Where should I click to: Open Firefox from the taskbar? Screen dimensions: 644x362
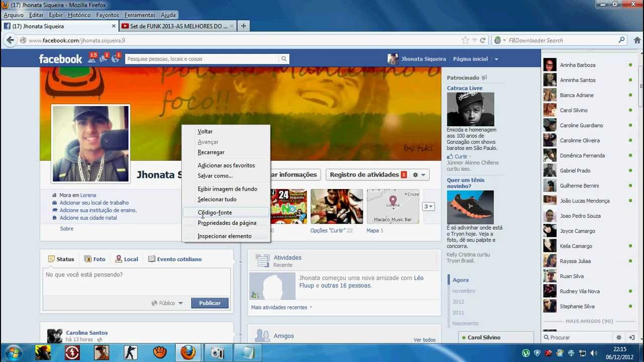(x=188, y=352)
